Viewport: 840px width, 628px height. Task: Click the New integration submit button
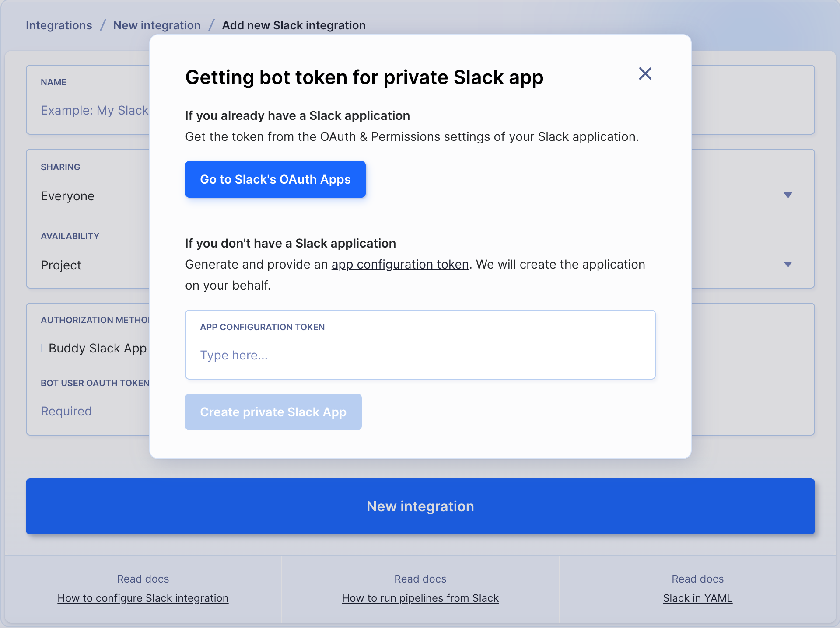tap(420, 506)
